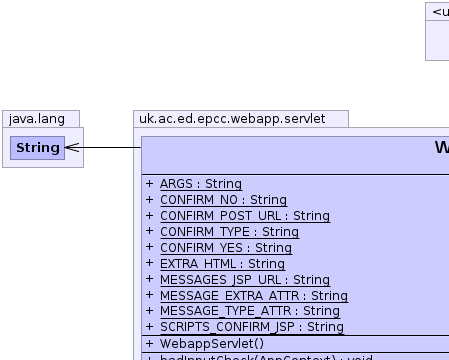Viewport: 449px width, 360px height.
Task: Select the EXTRA_HTML : String attribute
Action: [222, 264]
